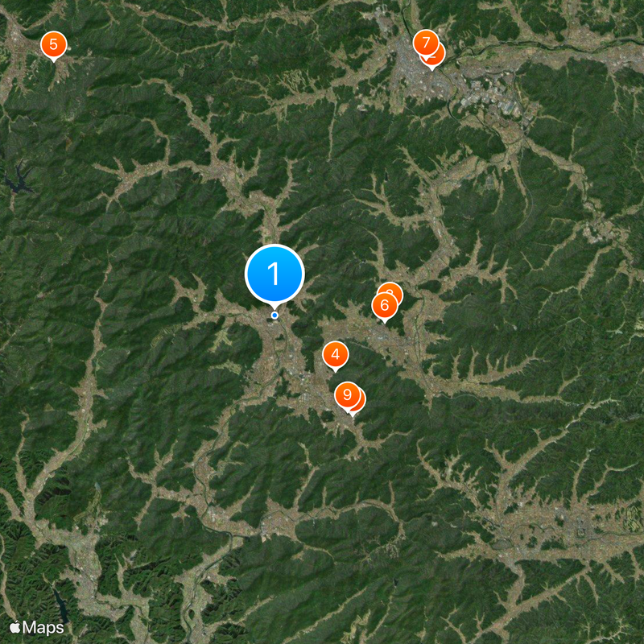Click the Apple logo in the map attribution
The height and width of the screenshot is (644, 644).
tap(15, 627)
